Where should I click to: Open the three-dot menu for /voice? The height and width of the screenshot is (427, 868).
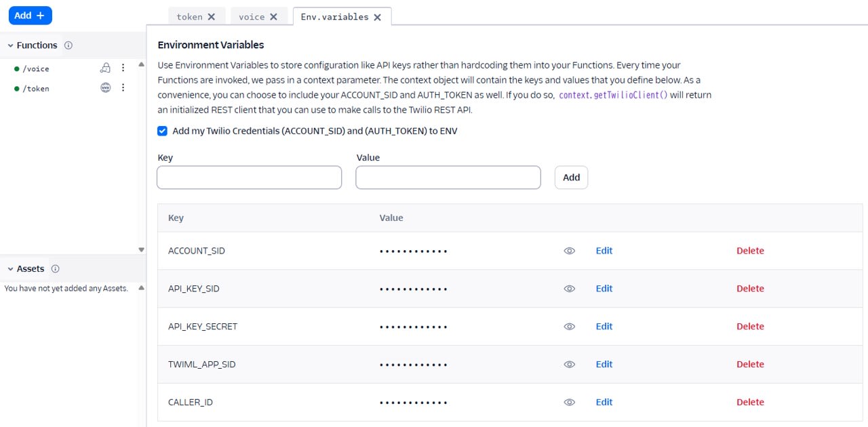(123, 68)
